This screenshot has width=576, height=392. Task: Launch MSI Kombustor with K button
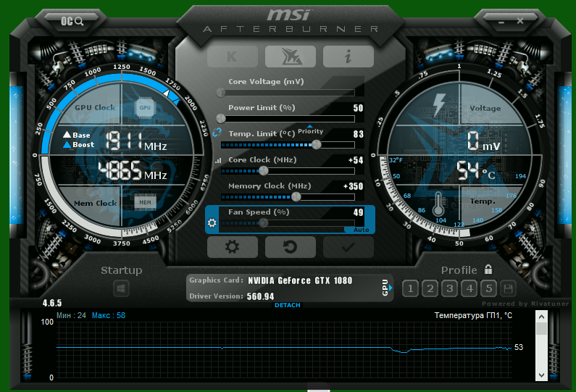[x=232, y=57]
